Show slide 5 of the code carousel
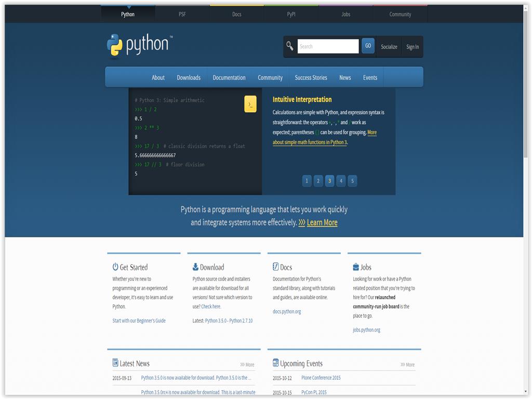 point(353,181)
